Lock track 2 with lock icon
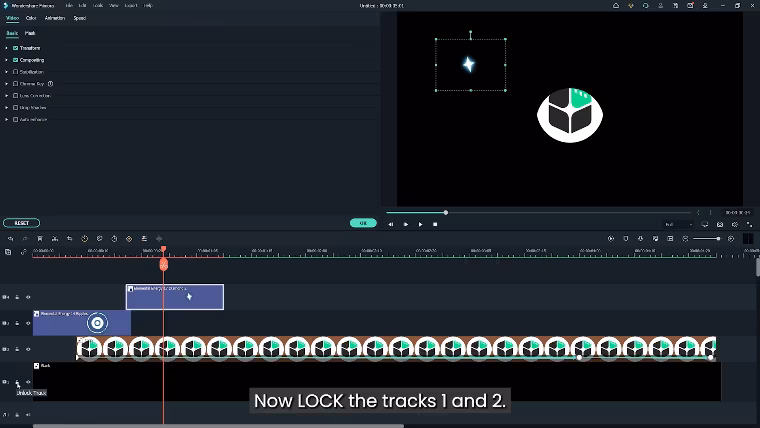The height and width of the screenshot is (428, 760). coord(17,349)
